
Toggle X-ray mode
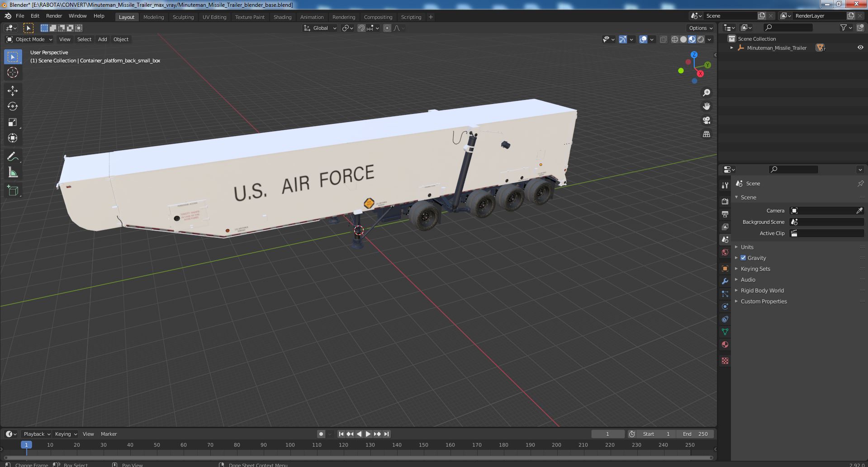[x=663, y=39]
